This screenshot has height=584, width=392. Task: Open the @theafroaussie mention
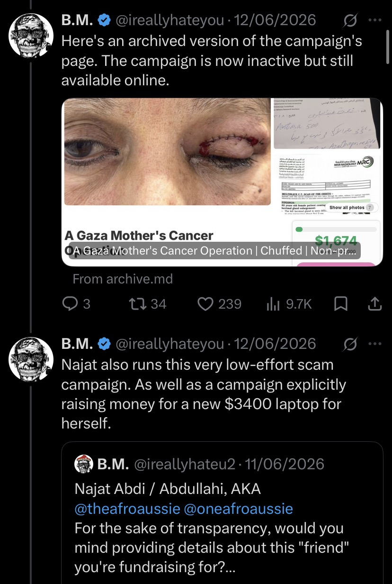pos(127,509)
